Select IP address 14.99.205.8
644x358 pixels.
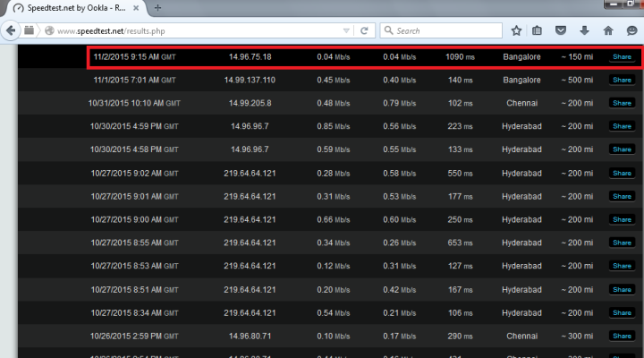pyautogui.click(x=250, y=103)
